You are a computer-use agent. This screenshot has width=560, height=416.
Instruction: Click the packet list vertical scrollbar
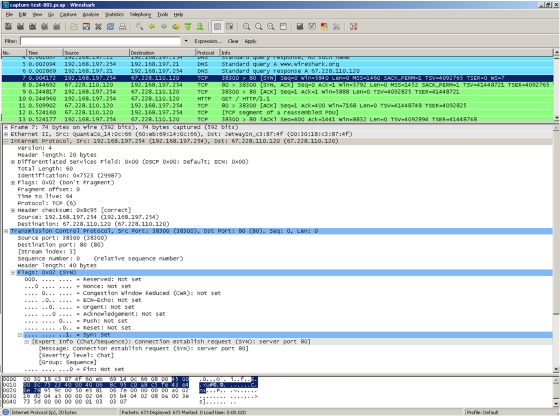(556, 85)
